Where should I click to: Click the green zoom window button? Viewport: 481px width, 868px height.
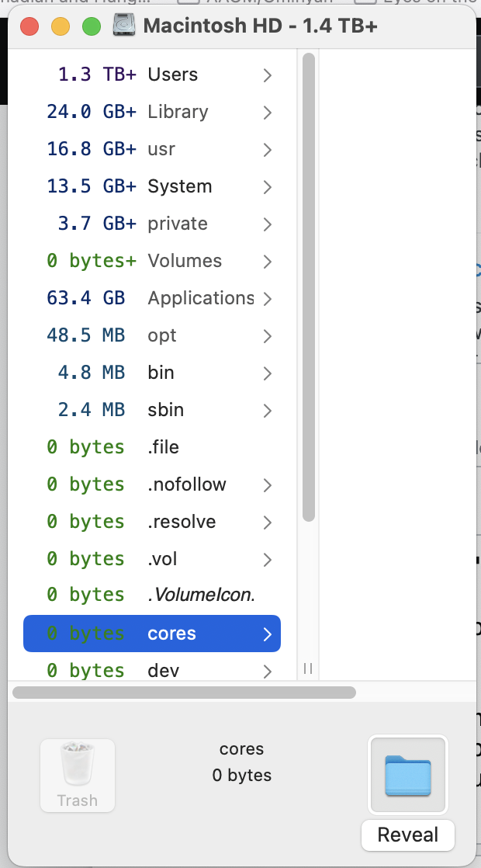pyautogui.click(x=92, y=26)
